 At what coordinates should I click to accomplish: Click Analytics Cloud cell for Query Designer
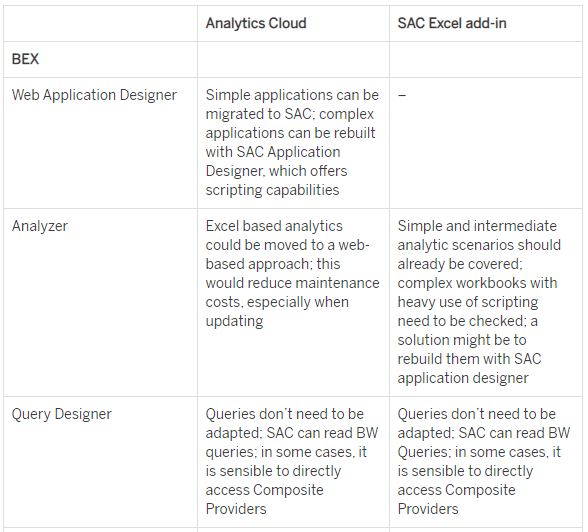point(292,462)
